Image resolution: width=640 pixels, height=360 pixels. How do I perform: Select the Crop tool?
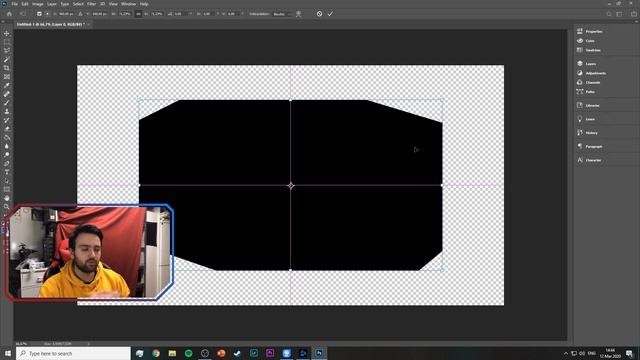7,68
